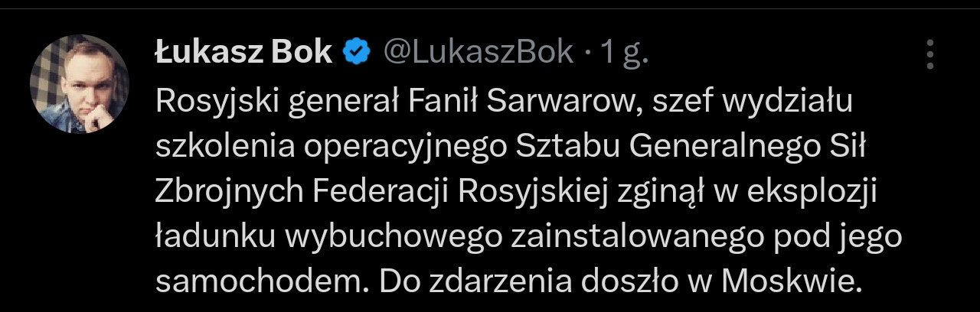Open Łukasz Bok's profile photo
Screen dimensions: 980x312
pos(79,85)
